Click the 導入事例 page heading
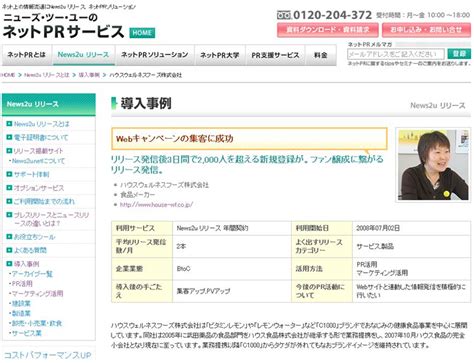This screenshot has width=474, height=363. click(146, 103)
